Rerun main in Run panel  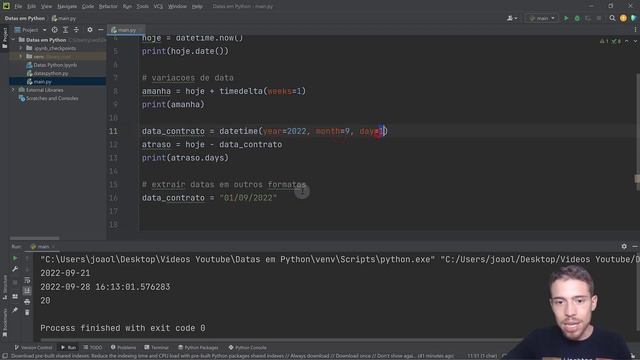15,258
